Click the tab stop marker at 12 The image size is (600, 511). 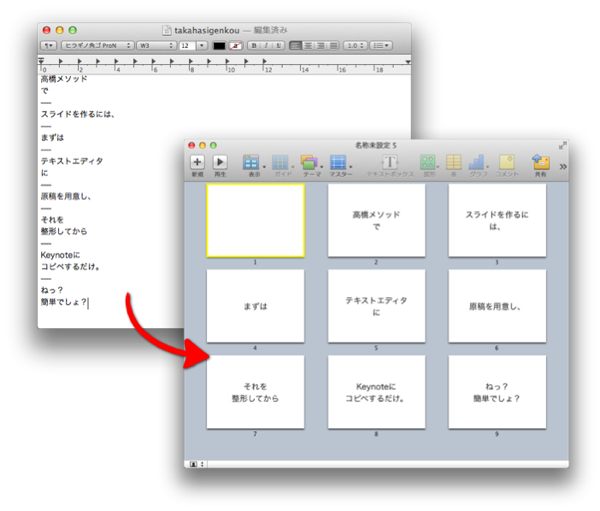pos(265,61)
